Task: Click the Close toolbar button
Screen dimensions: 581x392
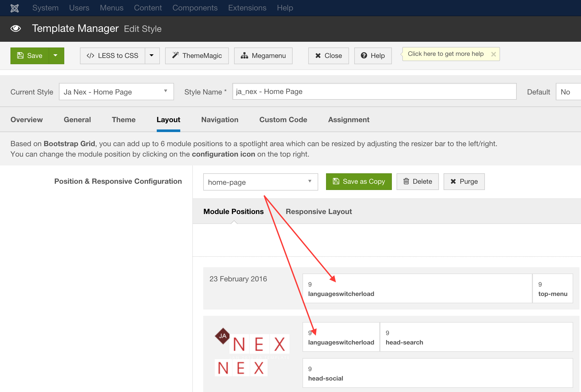Action: pyautogui.click(x=329, y=56)
